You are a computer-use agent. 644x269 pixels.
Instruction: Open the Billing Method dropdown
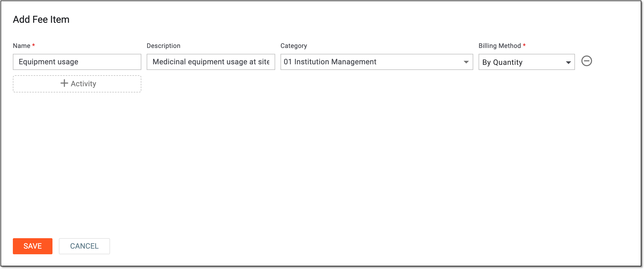tap(526, 62)
